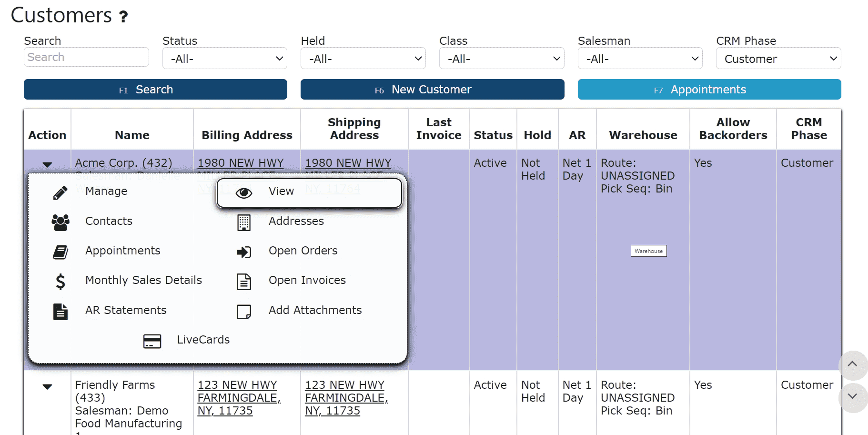Click the Open Orders arrow icon

pos(243,252)
